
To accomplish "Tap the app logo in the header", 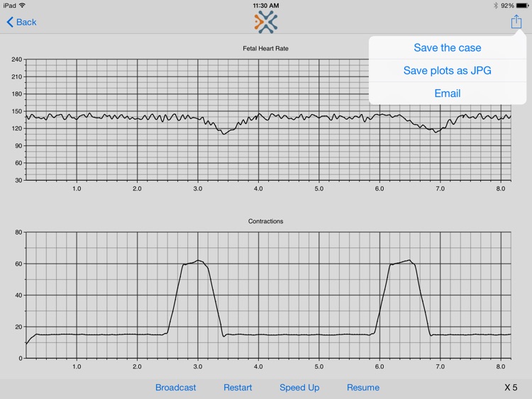I will [x=266, y=22].
